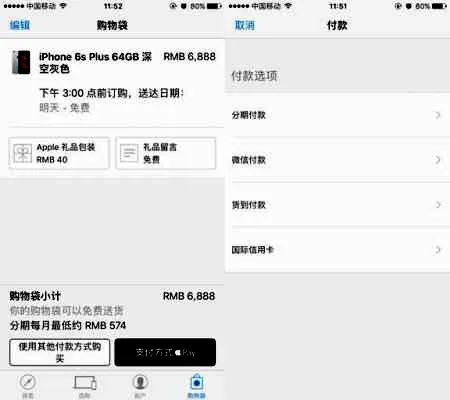
Task: Expand 国际信用卡 chevron arrow
Action: click(438, 250)
